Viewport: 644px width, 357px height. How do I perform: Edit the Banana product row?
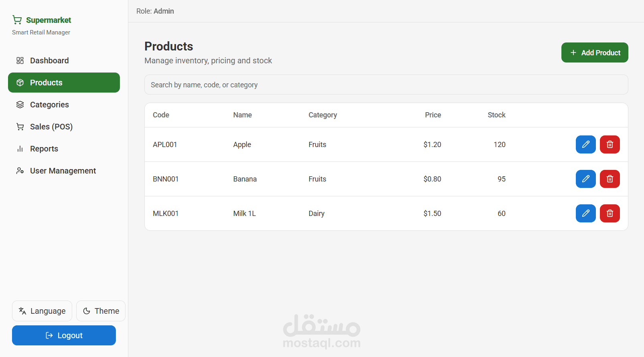(585, 179)
